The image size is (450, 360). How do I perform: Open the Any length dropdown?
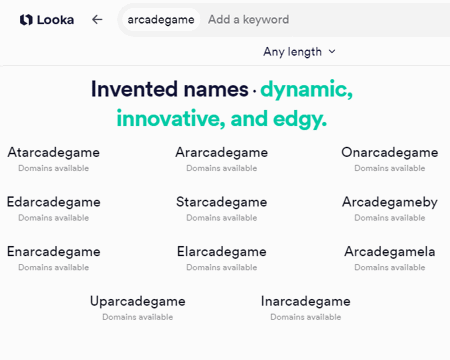pyautogui.click(x=299, y=52)
